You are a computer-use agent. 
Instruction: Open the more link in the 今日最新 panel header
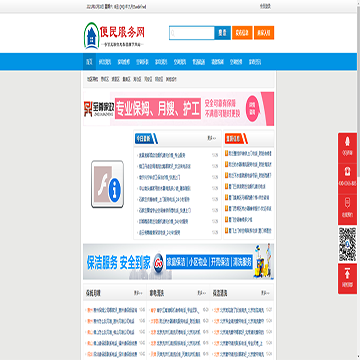tap(212, 138)
